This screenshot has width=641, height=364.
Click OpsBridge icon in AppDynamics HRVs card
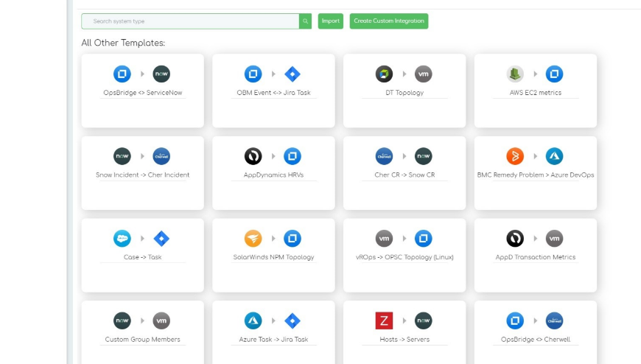pyautogui.click(x=293, y=156)
